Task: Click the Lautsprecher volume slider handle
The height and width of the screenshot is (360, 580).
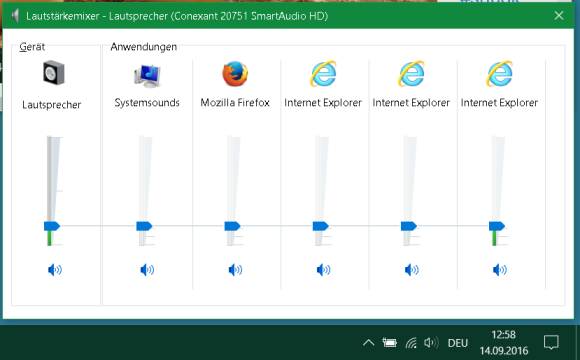Action: point(52,226)
